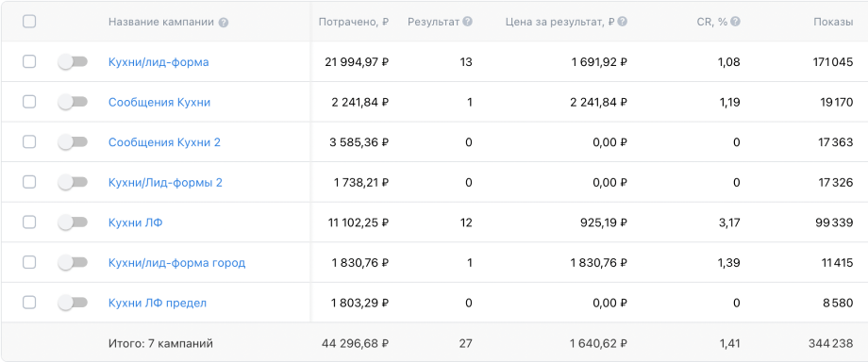Sort by the Потрачено, ₽ column header
Image resolution: width=868 pixels, height=362 pixels.
tap(353, 22)
